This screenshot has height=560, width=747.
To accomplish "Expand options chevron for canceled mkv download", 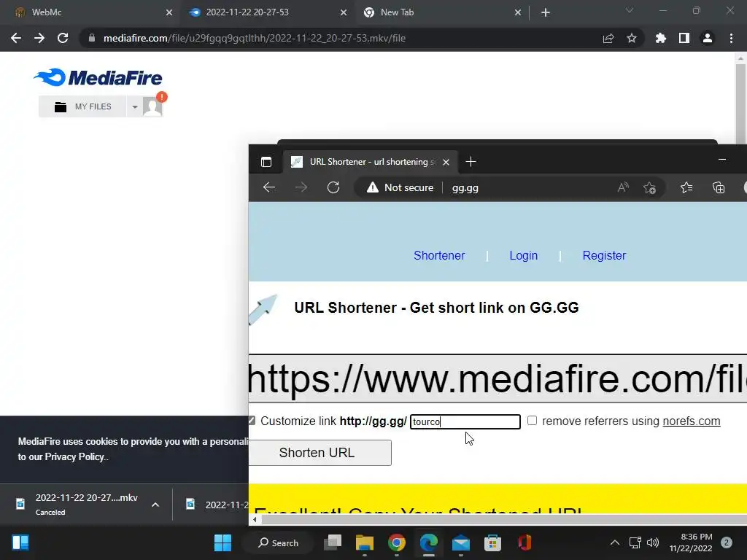I will [155, 505].
